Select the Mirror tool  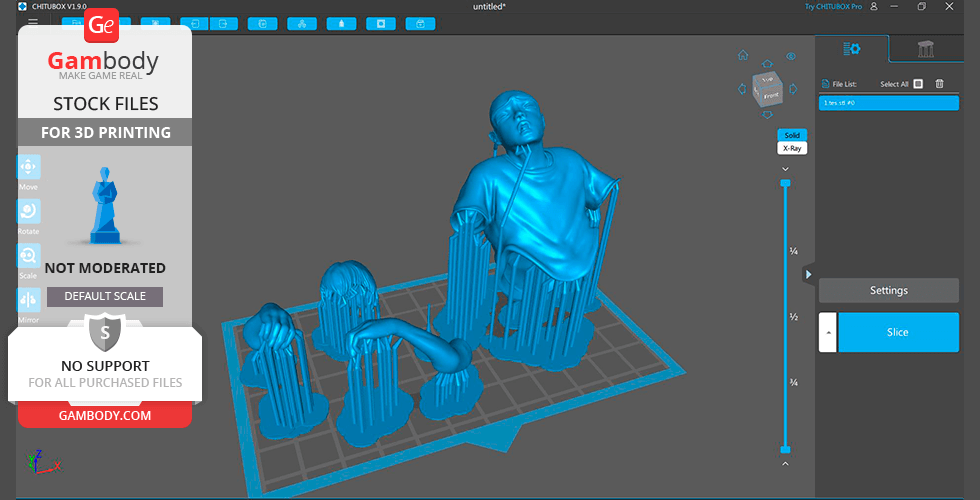(x=29, y=300)
